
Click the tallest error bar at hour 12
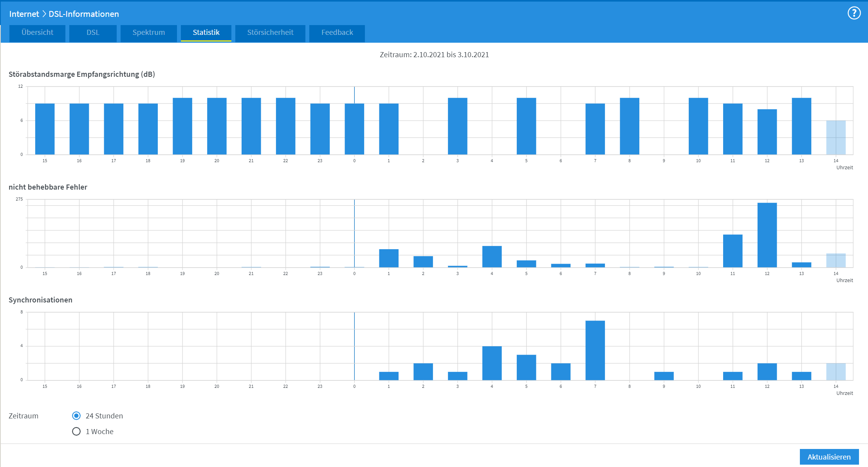(x=767, y=235)
